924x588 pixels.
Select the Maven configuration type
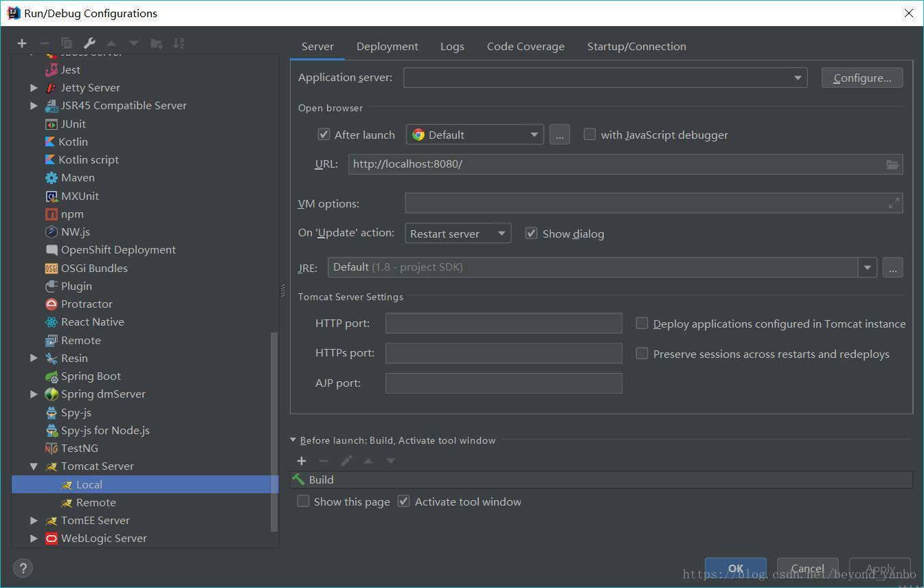[69, 177]
